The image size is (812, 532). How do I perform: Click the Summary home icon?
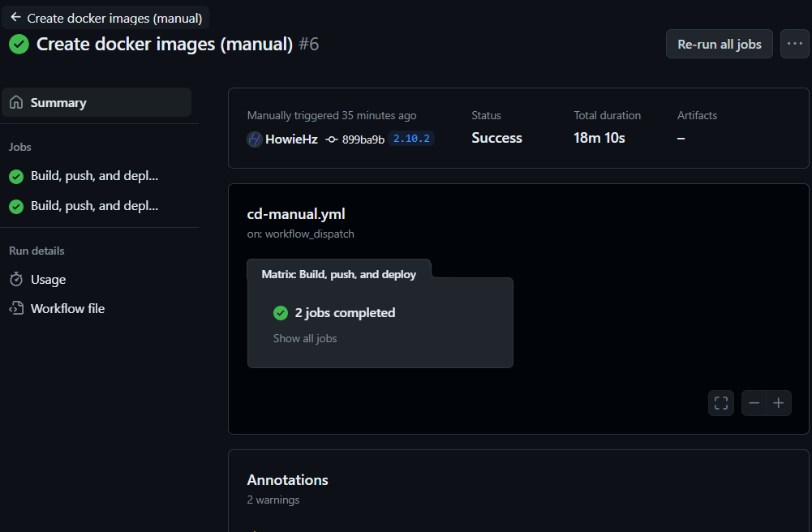[x=16, y=102]
